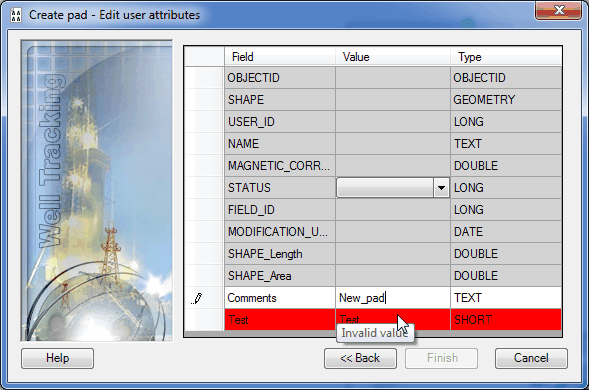Click the Well Tracking wizard image

(x=97, y=190)
